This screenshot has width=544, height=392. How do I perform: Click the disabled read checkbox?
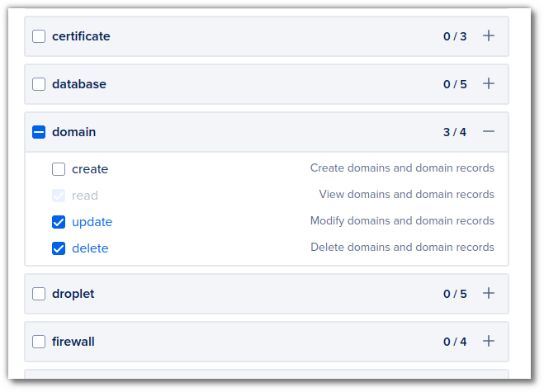pyautogui.click(x=59, y=196)
